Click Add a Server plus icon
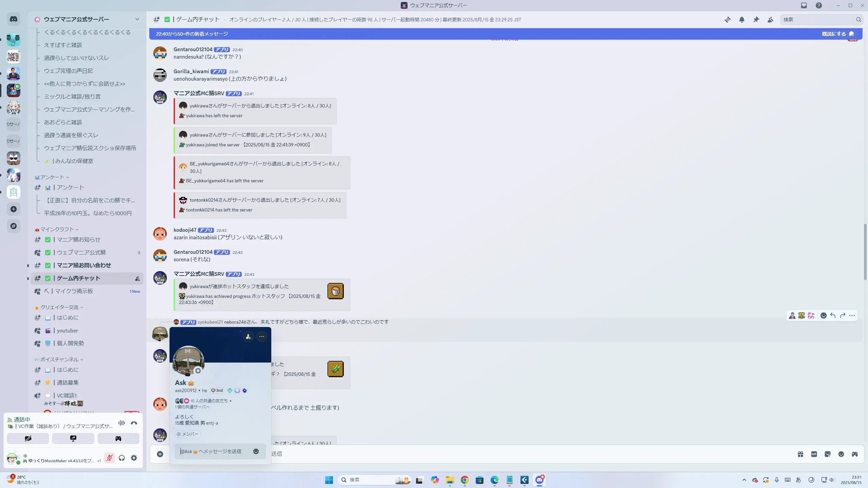Viewport: 868px width, 488px height. (x=14, y=209)
